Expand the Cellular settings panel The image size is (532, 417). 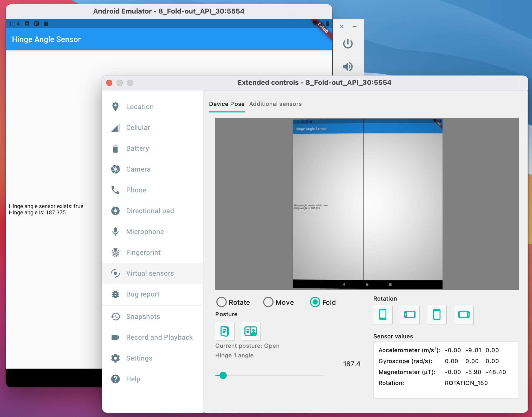pos(137,128)
